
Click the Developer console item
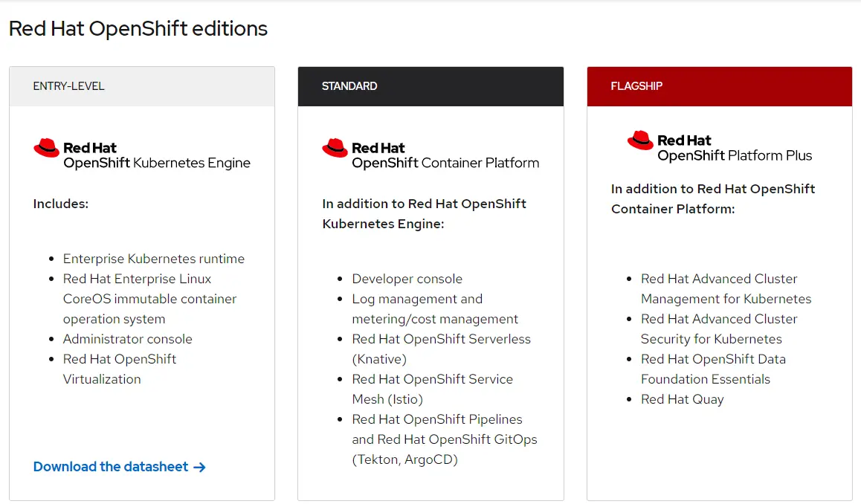(407, 279)
